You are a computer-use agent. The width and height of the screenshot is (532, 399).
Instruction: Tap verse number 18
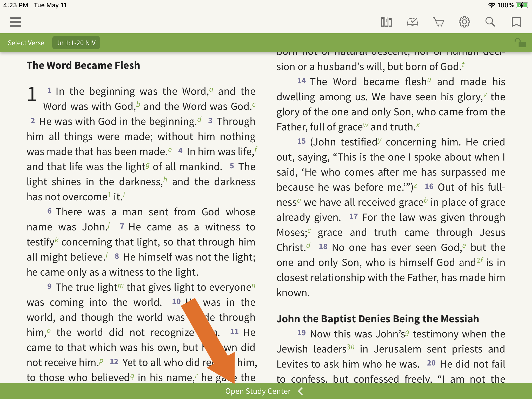click(323, 247)
